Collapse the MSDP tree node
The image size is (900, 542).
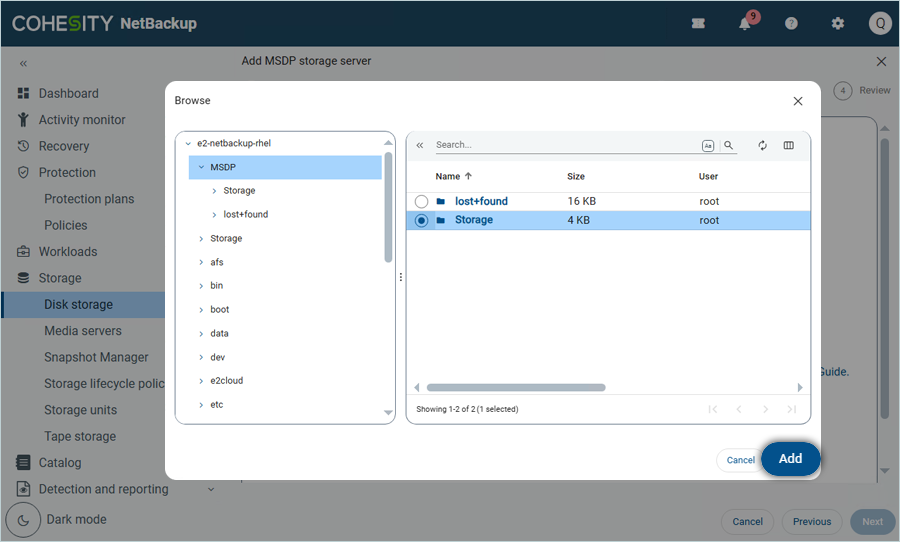(201, 167)
